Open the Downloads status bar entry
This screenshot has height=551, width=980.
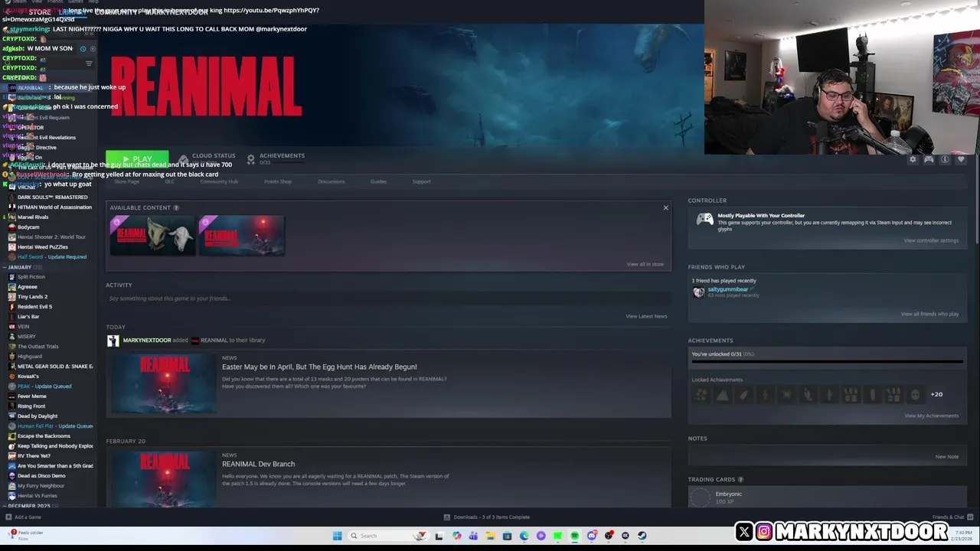click(x=487, y=517)
